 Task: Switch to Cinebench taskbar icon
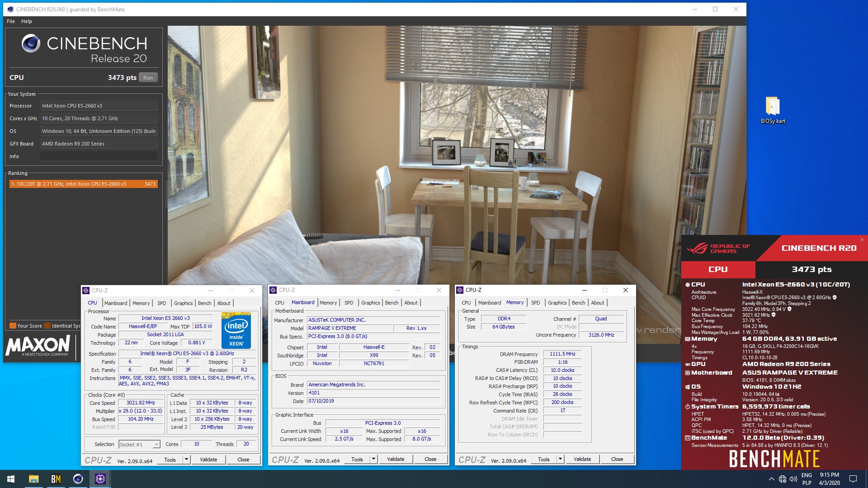point(78,479)
